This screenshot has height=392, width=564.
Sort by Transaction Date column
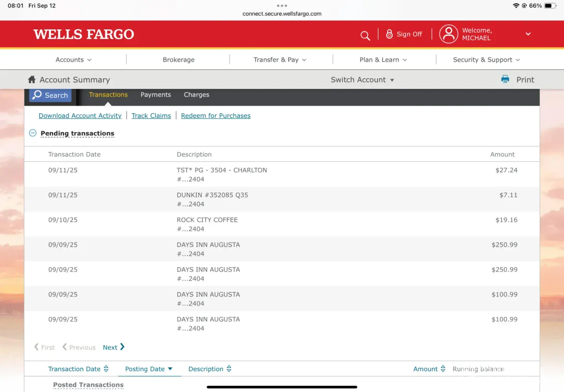pyautogui.click(x=78, y=369)
